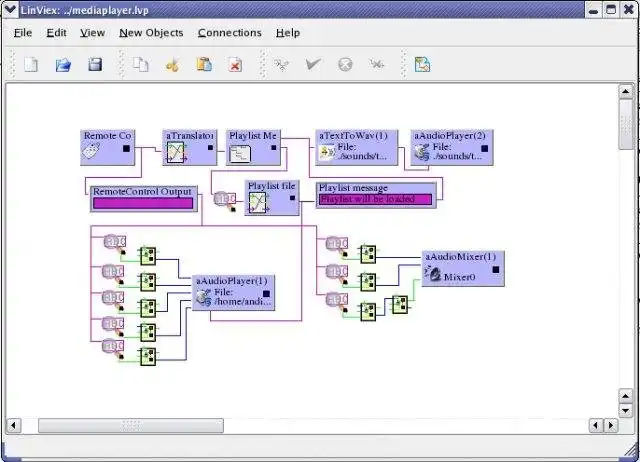Click the 'RemoteControl Output' block title
Screen dimensions: 640x462
pyautogui.click(x=142, y=191)
